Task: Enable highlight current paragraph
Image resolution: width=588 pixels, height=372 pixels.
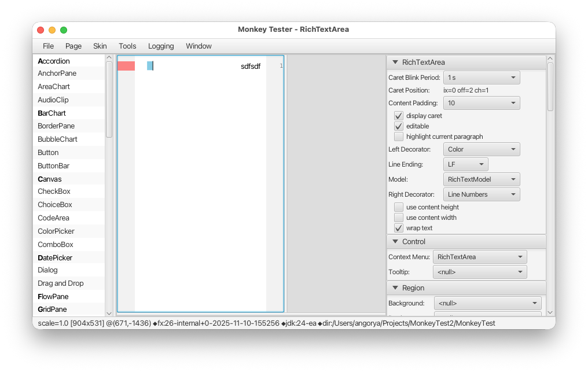Action: (x=399, y=137)
